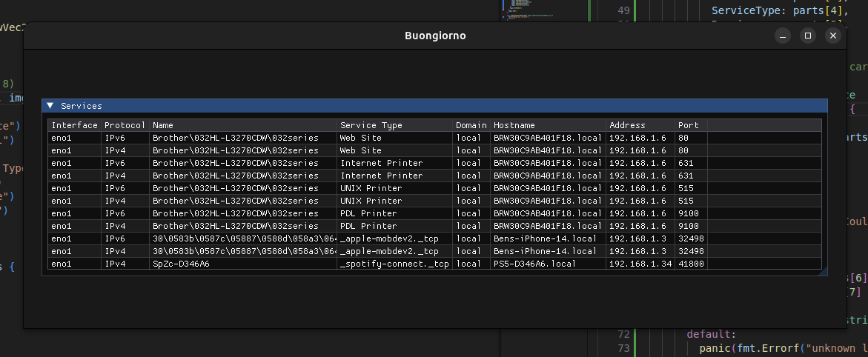Click Web Site in the IPv6 row

pos(361,138)
